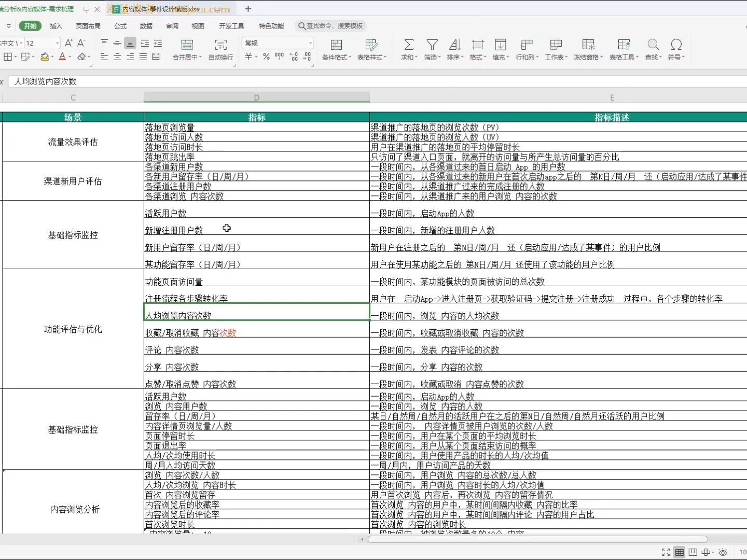Click the distributed alignment icon
747x560 pixels.
pos(156,57)
